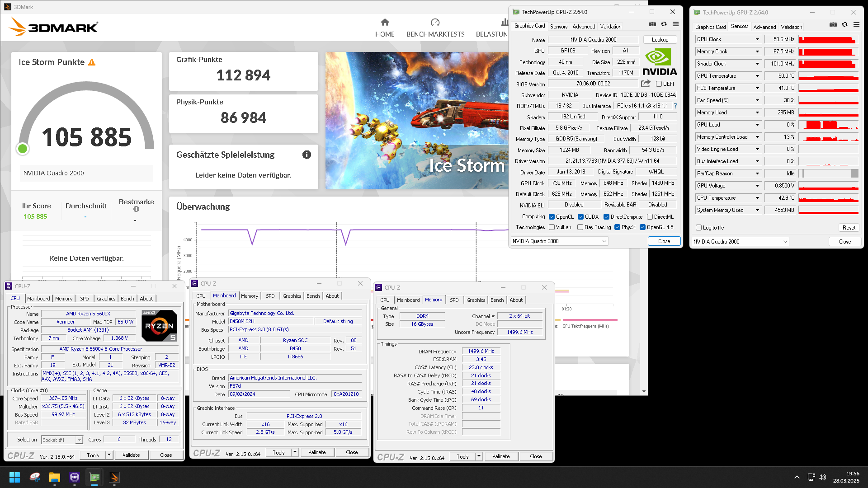Image resolution: width=868 pixels, height=488 pixels.
Task: Switch to Sensors tab in GPU-Z Graphics Card window
Action: 558,27
